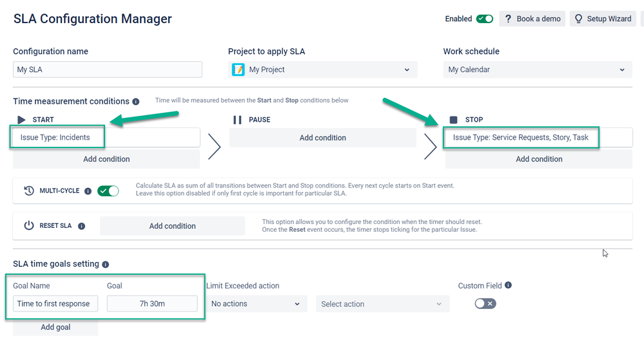This screenshot has width=644, height=338.
Task: Click info icon beside SLA time goals setting
Action: pyautogui.click(x=106, y=265)
